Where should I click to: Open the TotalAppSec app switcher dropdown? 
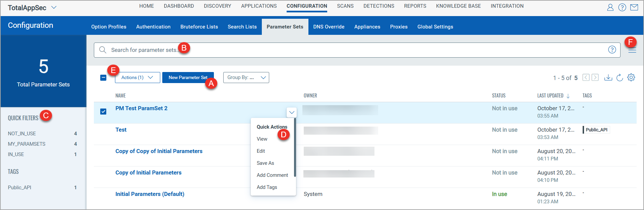54,7
